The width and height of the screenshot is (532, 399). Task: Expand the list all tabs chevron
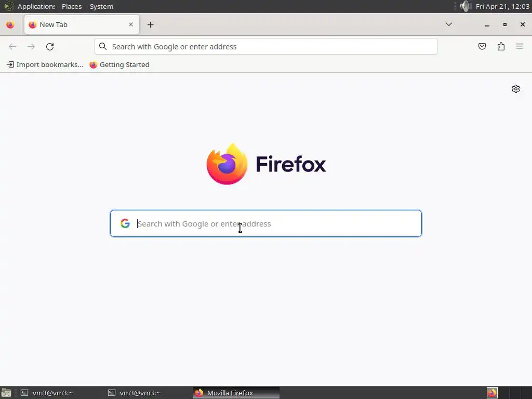(x=448, y=24)
